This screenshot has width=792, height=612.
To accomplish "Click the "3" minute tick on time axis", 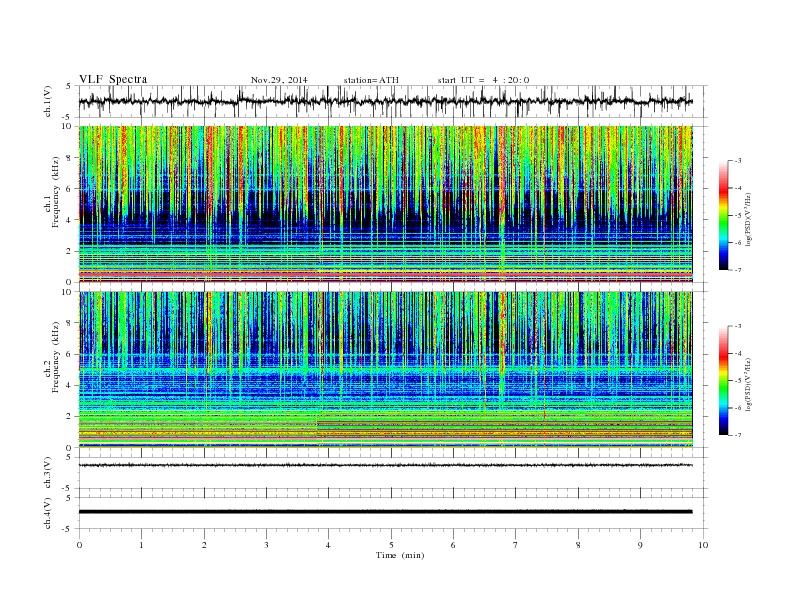I will (266, 545).
